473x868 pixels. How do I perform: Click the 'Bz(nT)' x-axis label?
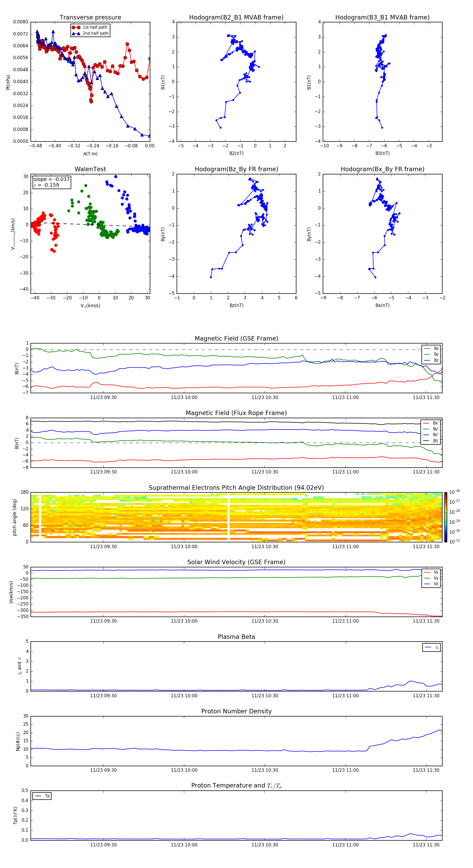coord(236,305)
